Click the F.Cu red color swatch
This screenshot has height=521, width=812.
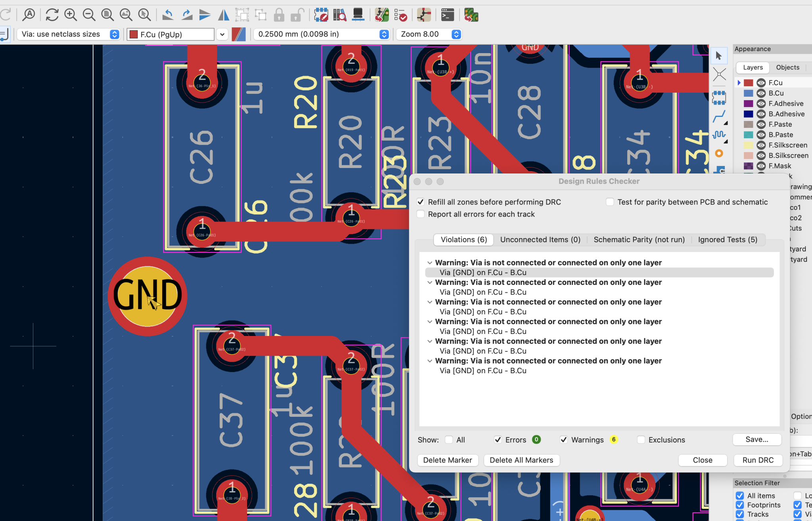(748, 83)
